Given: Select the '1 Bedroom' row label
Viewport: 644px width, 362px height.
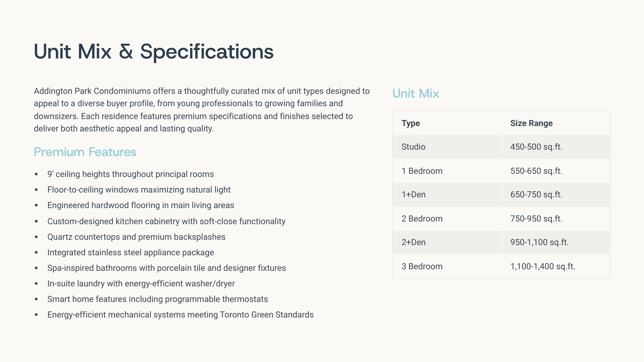Looking at the screenshot, I should (422, 171).
